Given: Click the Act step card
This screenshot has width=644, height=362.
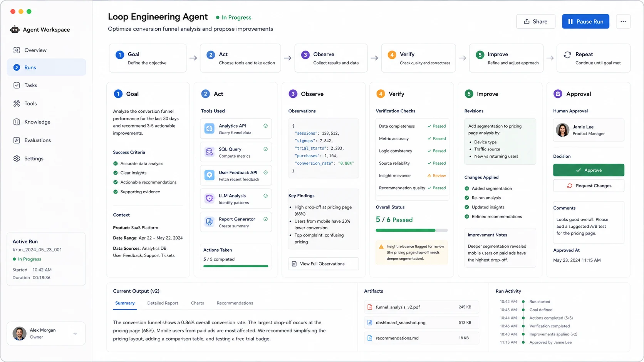Looking at the screenshot, I should coord(240,58).
